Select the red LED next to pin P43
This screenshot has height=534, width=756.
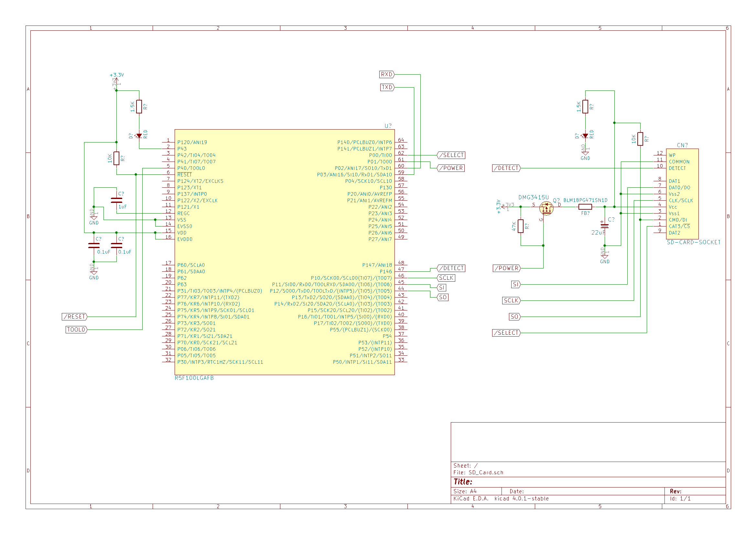click(x=139, y=136)
